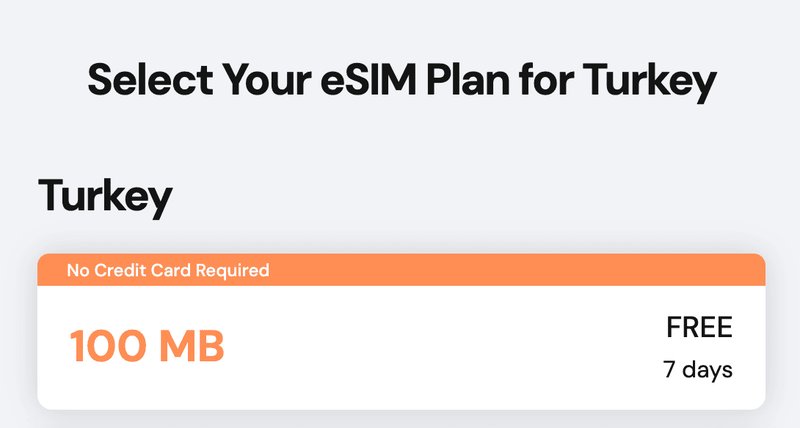This screenshot has width=800, height=428.
Task: Click the word days under FREE
Action: click(708, 369)
